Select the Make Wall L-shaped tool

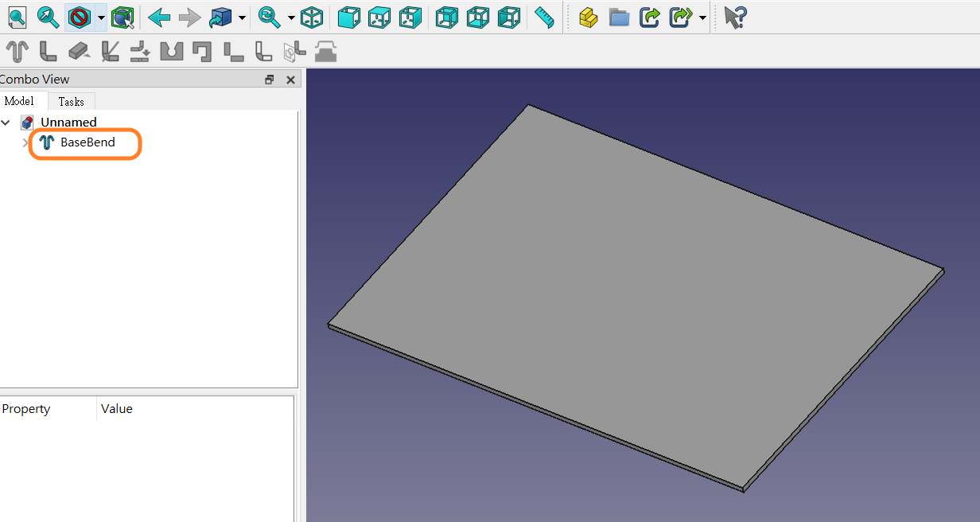(48, 52)
